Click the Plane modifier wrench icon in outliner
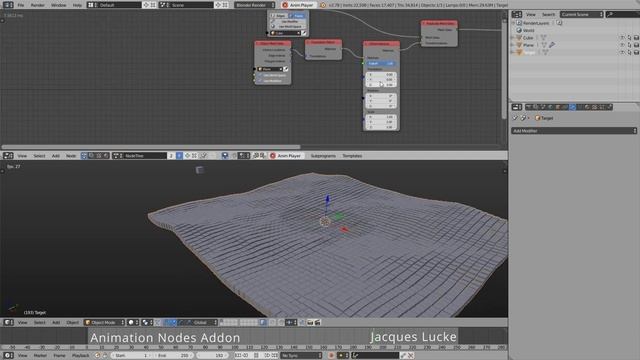640x360 pixels. pos(552,45)
